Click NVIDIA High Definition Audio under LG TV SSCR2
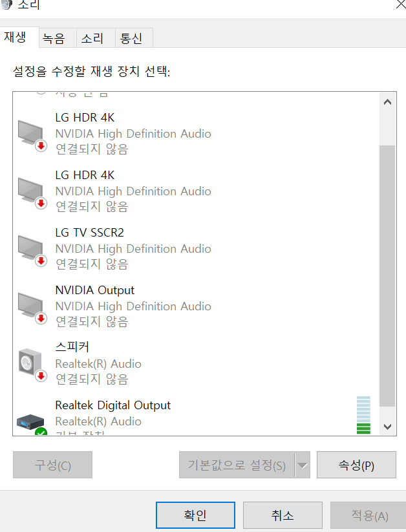Image resolution: width=406 pixels, height=532 pixels. tap(133, 249)
